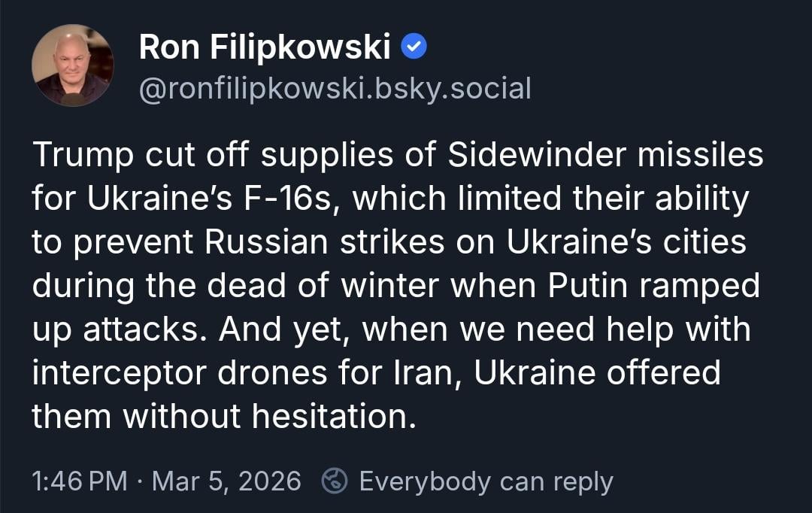Click Ron Filipkowski's profile avatar
Screen dimensions: 812x513
point(73,65)
